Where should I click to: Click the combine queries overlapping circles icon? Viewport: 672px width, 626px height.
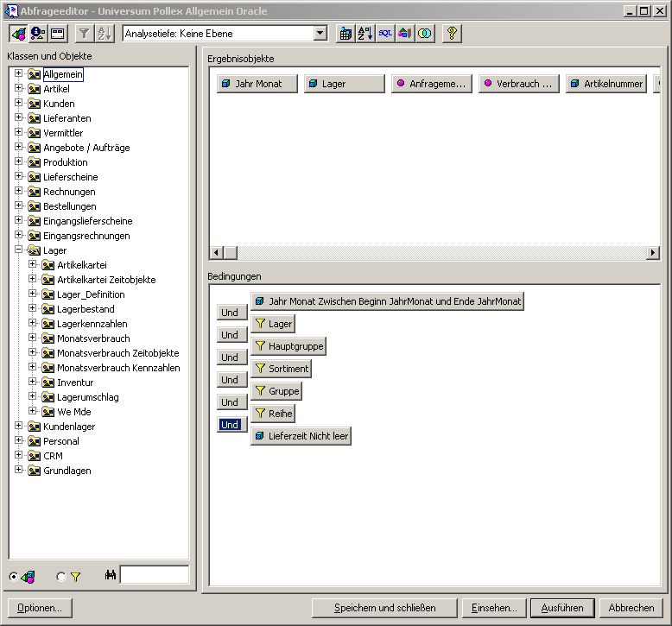click(x=425, y=34)
